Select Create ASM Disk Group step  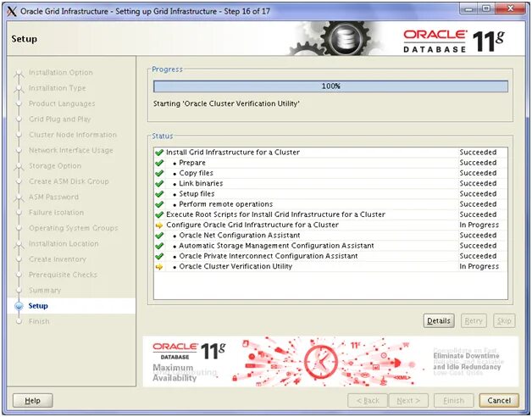69,181
